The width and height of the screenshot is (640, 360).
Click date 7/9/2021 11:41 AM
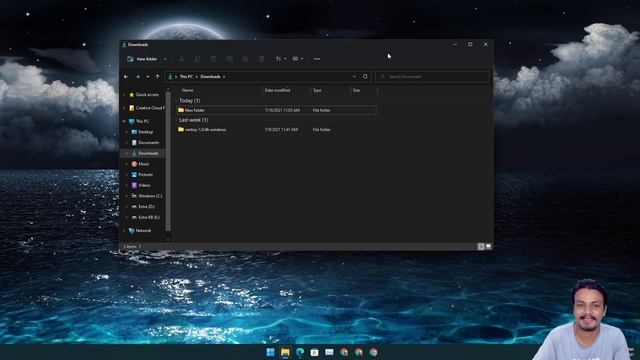tap(281, 129)
